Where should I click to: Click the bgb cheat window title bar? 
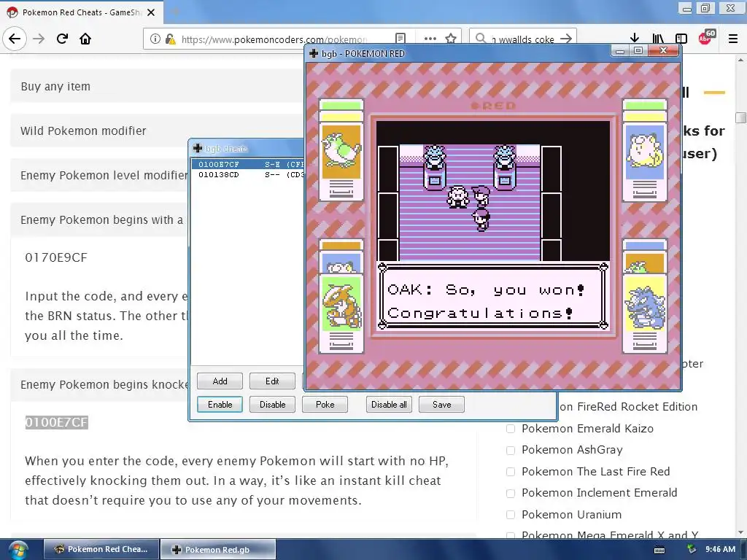(x=248, y=149)
